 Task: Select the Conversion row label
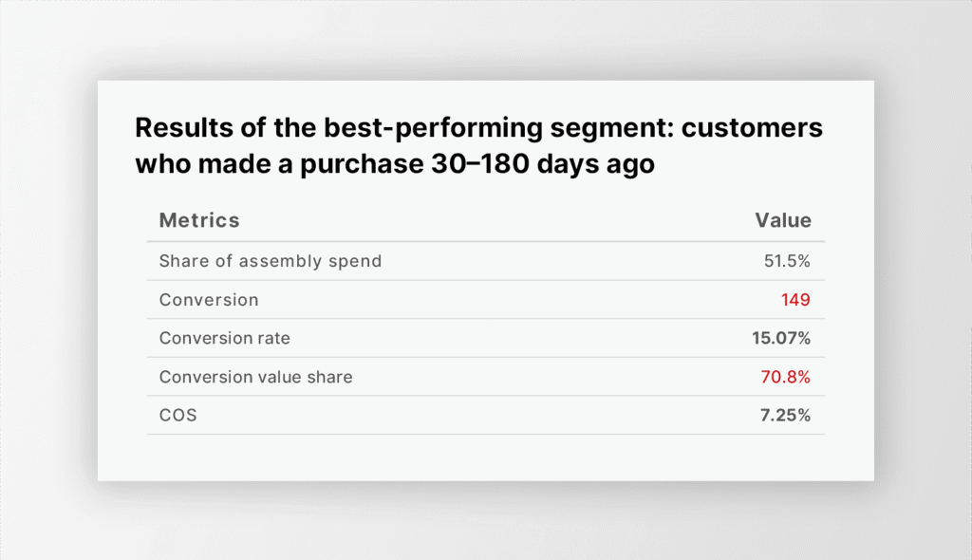click(x=209, y=300)
